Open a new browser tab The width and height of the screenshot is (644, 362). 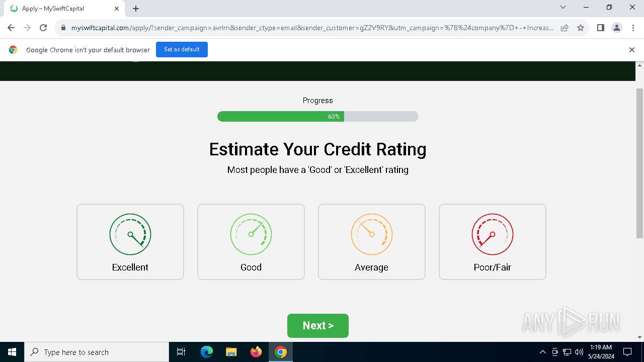136,9
